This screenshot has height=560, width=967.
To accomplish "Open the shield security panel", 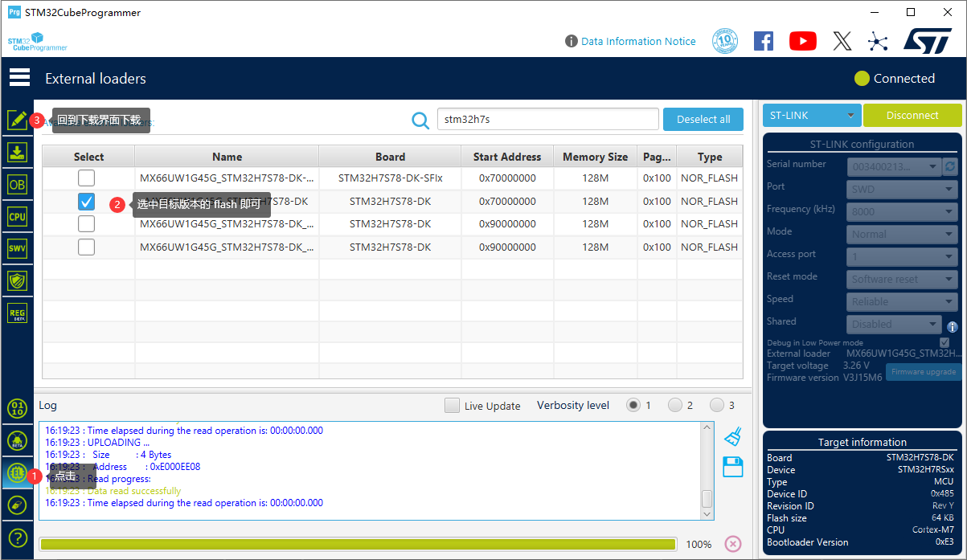I will pos(17,280).
